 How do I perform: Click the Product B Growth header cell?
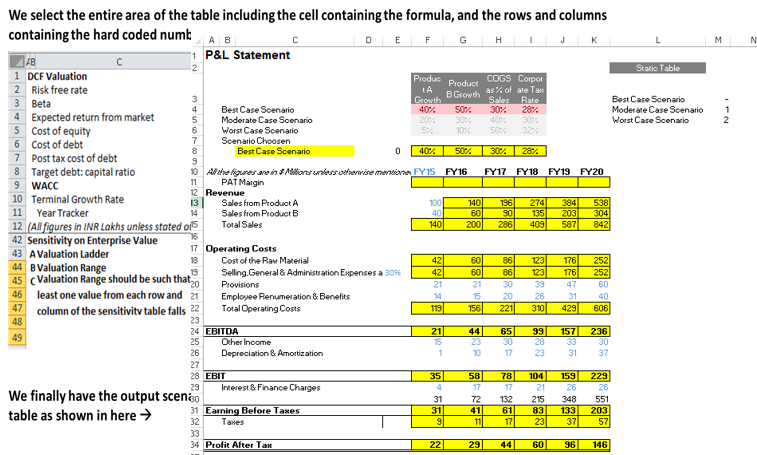(x=463, y=89)
